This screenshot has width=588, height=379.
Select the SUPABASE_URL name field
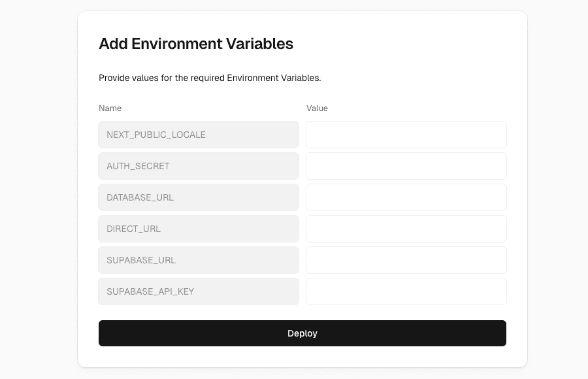tap(199, 260)
